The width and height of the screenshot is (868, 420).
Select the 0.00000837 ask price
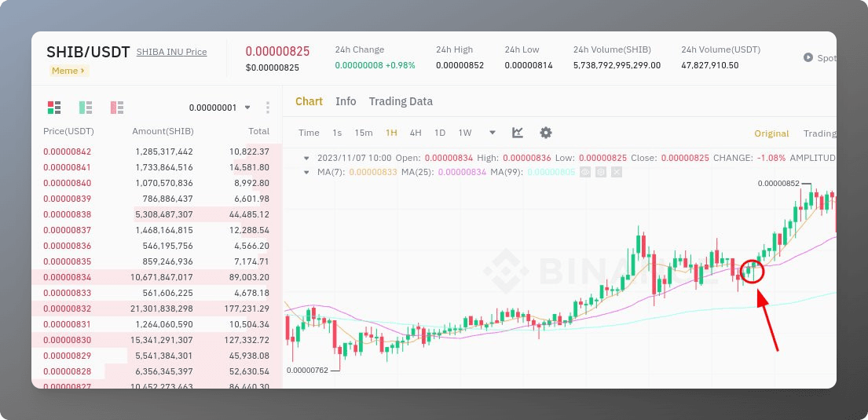point(67,230)
